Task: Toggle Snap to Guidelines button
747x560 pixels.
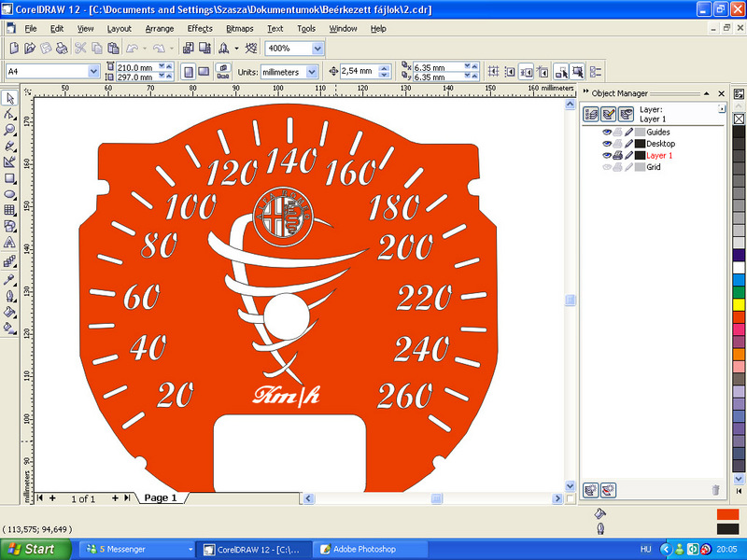Action: point(510,72)
